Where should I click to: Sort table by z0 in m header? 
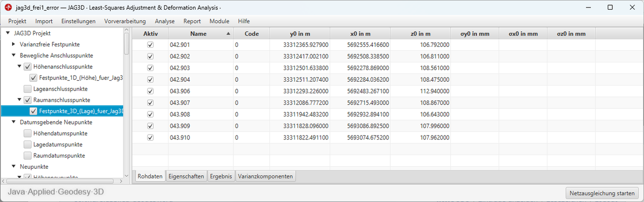421,34
